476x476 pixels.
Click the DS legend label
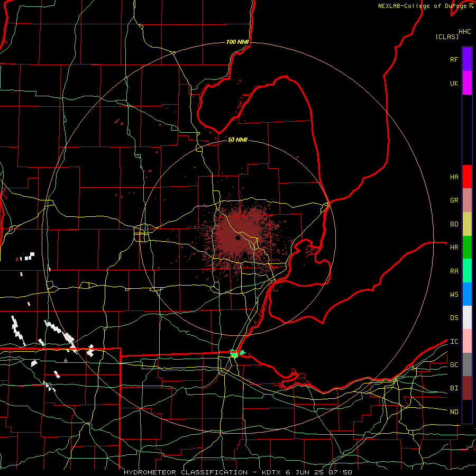click(x=454, y=318)
